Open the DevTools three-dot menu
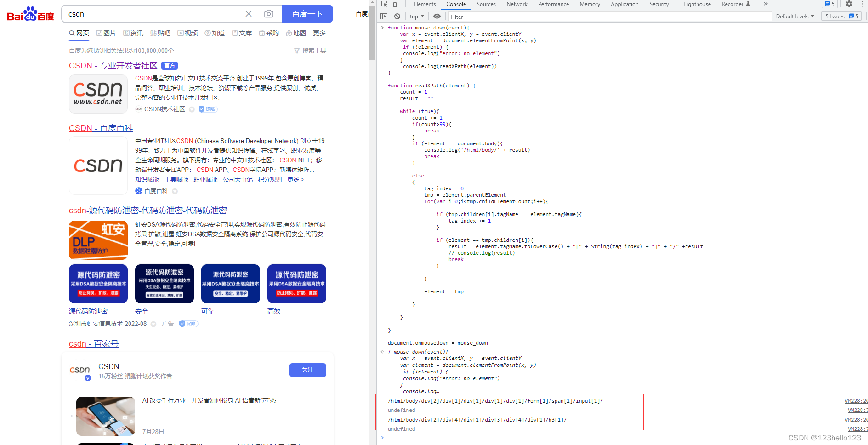Viewport: 868px width, 445px height. pos(862,4)
